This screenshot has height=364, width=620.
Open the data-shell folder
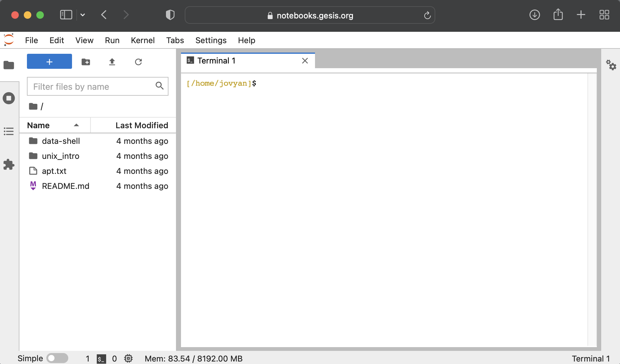[61, 141]
